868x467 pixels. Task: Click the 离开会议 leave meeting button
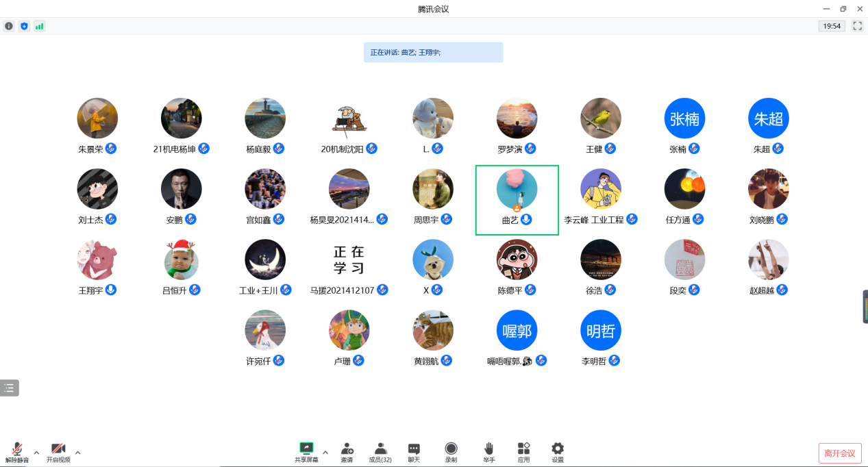839,453
